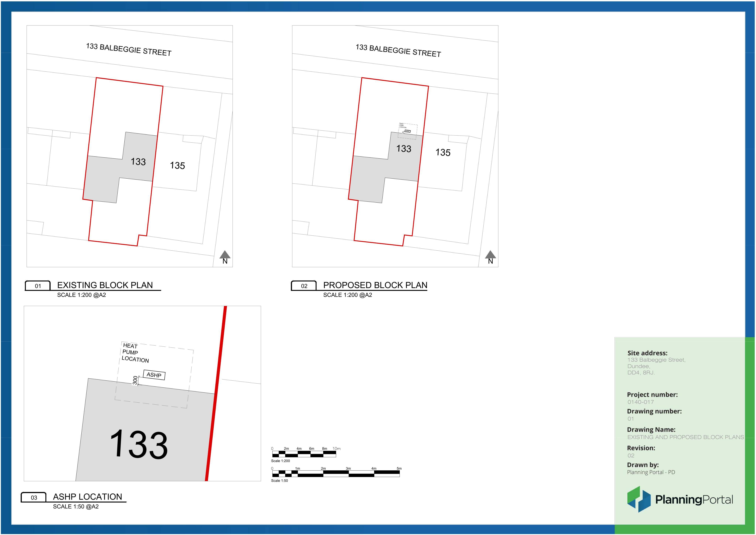Click the 'Drawing number:' heading
756x535 pixels.
point(654,411)
